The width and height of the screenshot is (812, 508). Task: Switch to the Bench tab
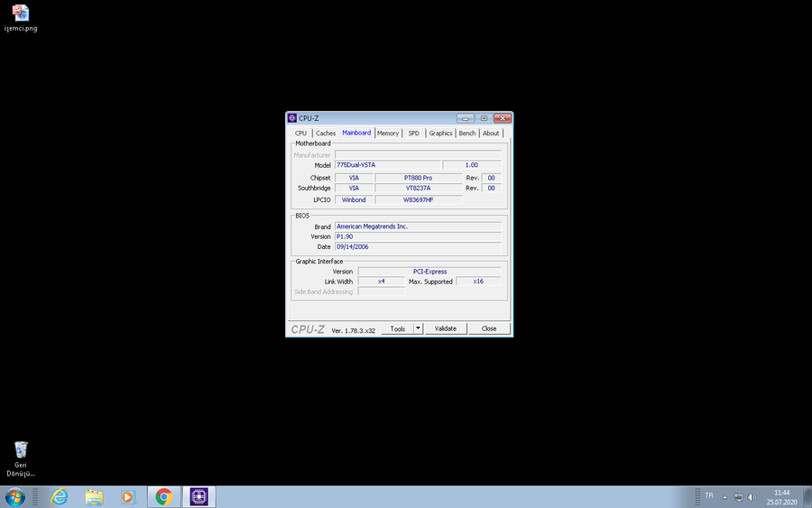click(x=467, y=133)
